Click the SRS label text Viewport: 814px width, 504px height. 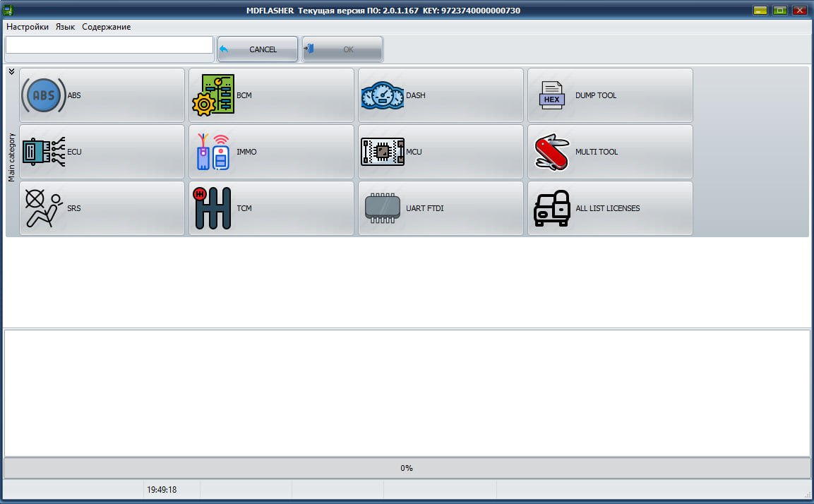click(73, 209)
